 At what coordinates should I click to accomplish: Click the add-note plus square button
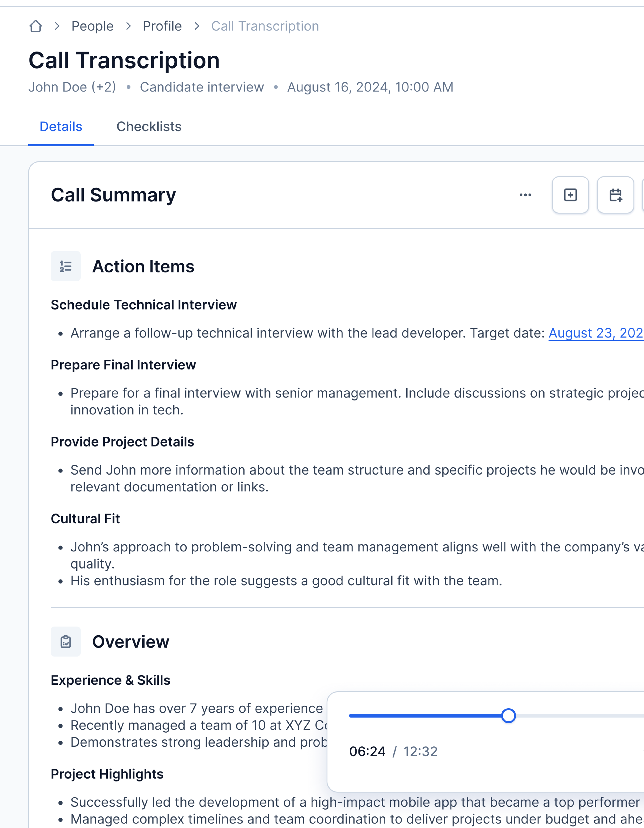570,195
